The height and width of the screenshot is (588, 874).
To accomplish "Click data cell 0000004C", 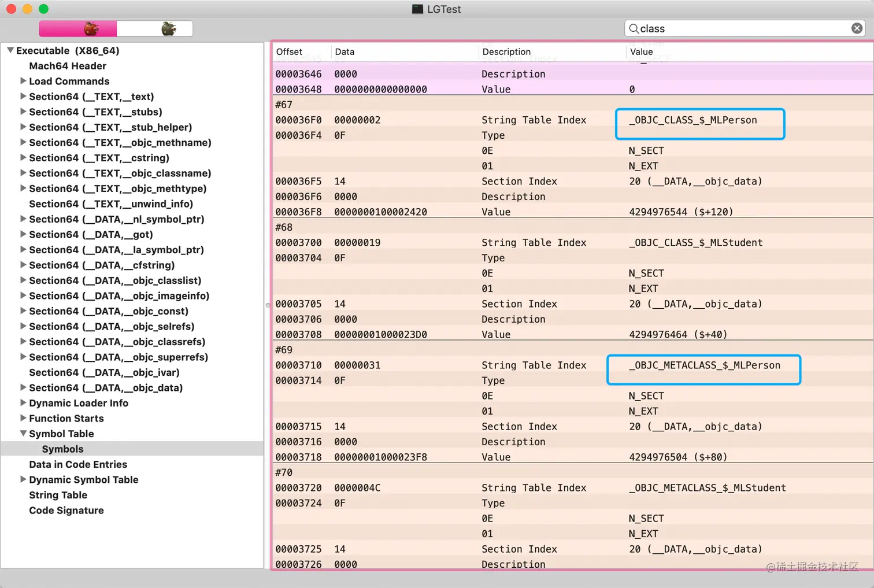I will click(x=357, y=487).
